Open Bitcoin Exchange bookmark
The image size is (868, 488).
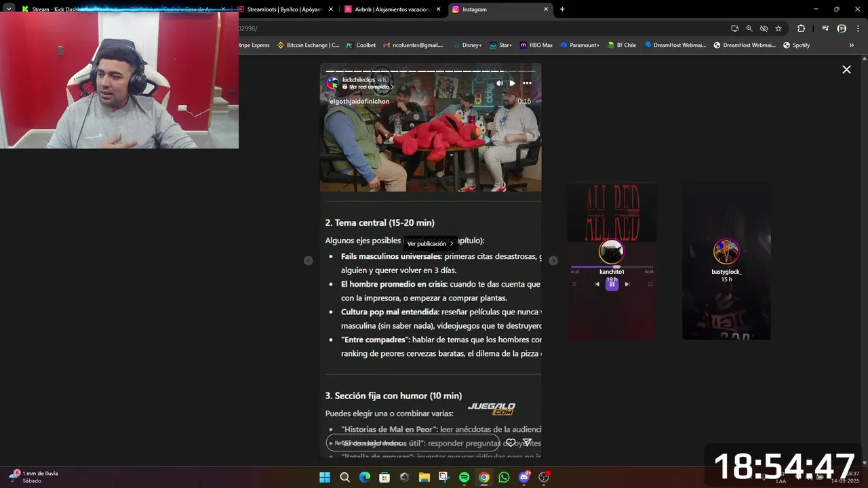click(x=308, y=45)
